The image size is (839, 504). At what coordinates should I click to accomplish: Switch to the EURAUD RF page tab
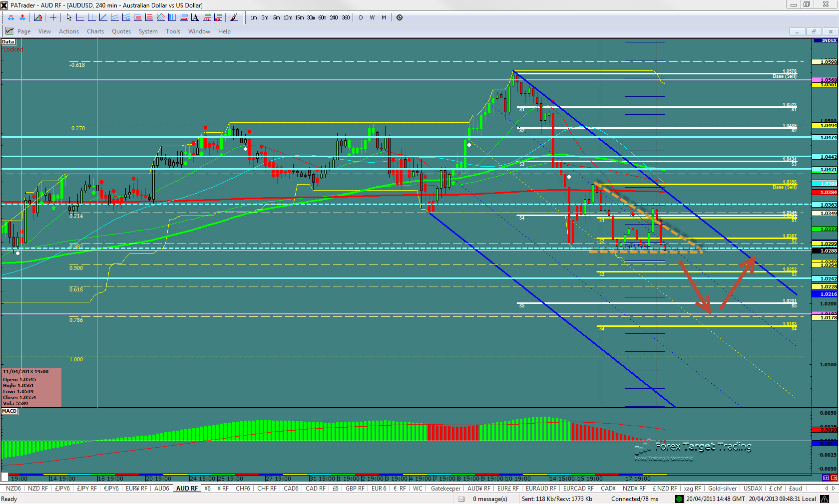click(x=541, y=489)
